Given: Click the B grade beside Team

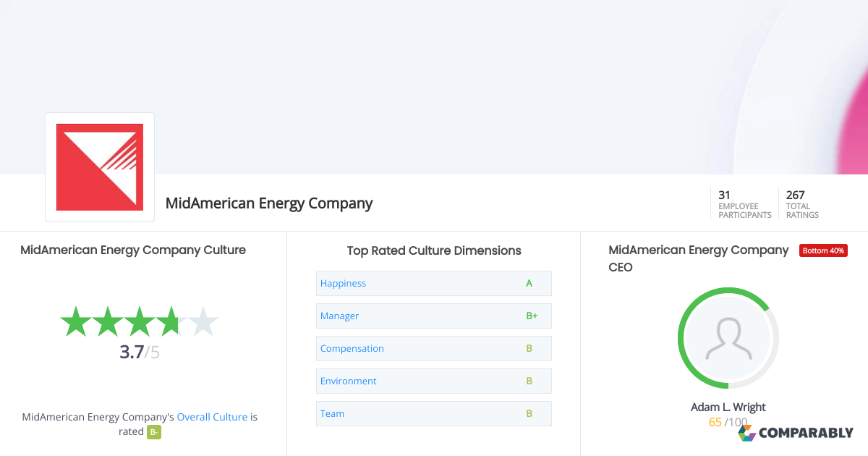Looking at the screenshot, I should [x=529, y=413].
